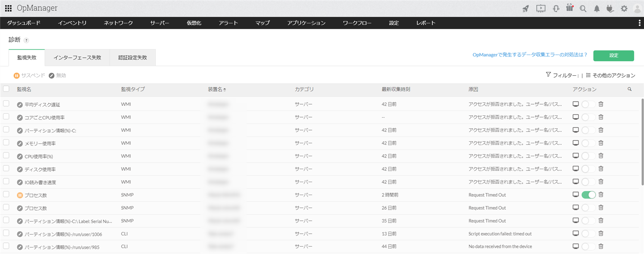644x254 pixels.
Task: Open device snapshot for 平均ディスク遅延 row
Action: 575,104
